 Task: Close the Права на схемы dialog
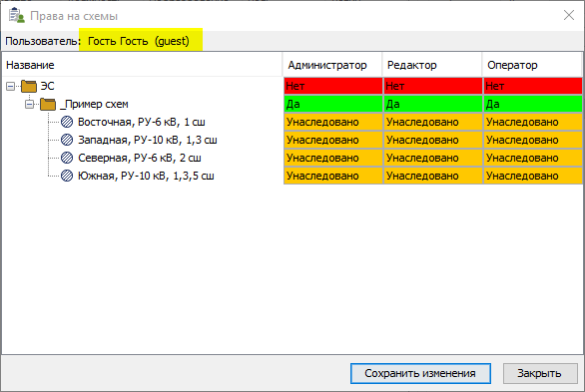coord(569,15)
